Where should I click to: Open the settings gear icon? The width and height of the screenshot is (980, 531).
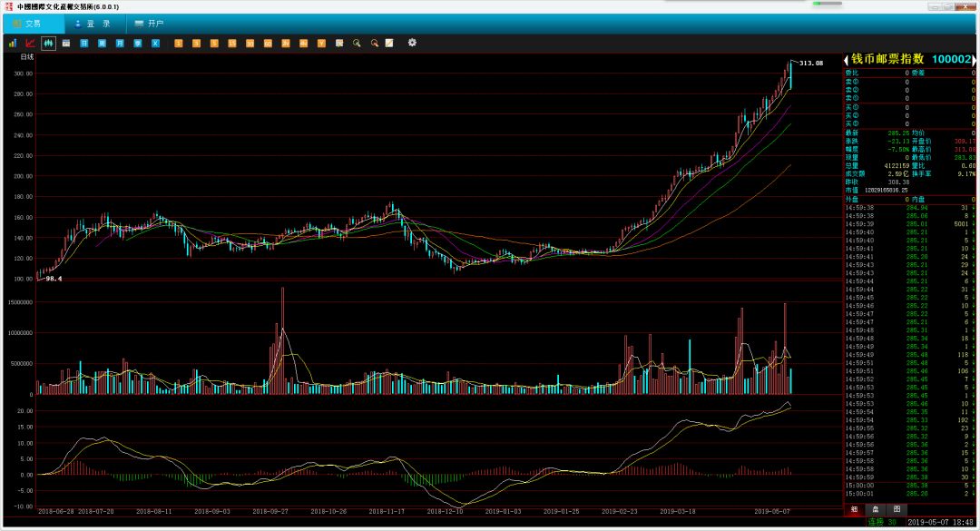(x=412, y=43)
